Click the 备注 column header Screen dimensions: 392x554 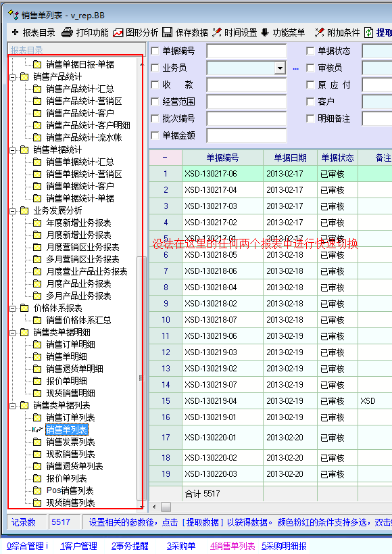coord(375,158)
